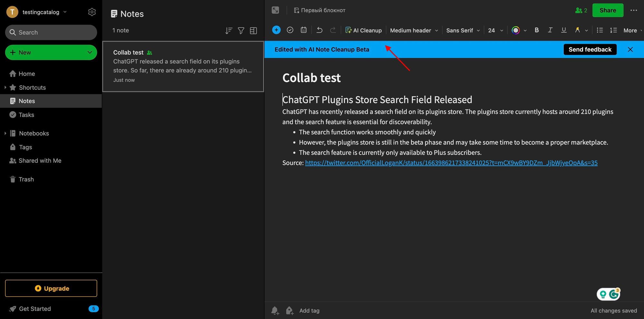
Task: Toggle italic formatting
Action: (550, 30)
